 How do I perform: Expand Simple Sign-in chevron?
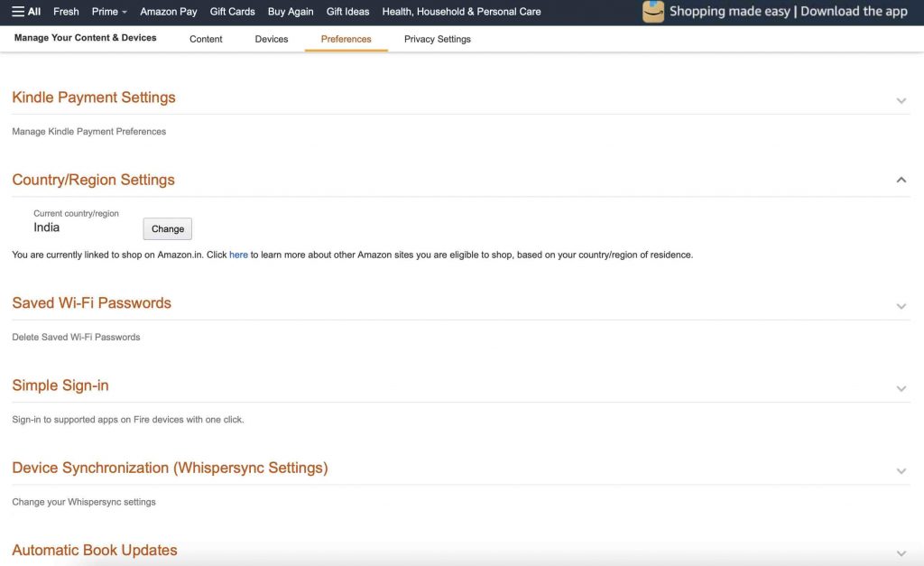coord(901,389)
